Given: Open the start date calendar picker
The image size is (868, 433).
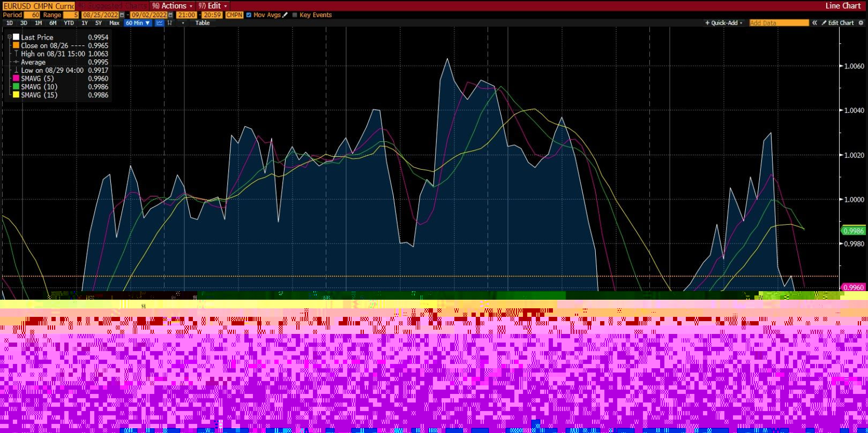Looking at the screenshot, I should tap(122, 15).
